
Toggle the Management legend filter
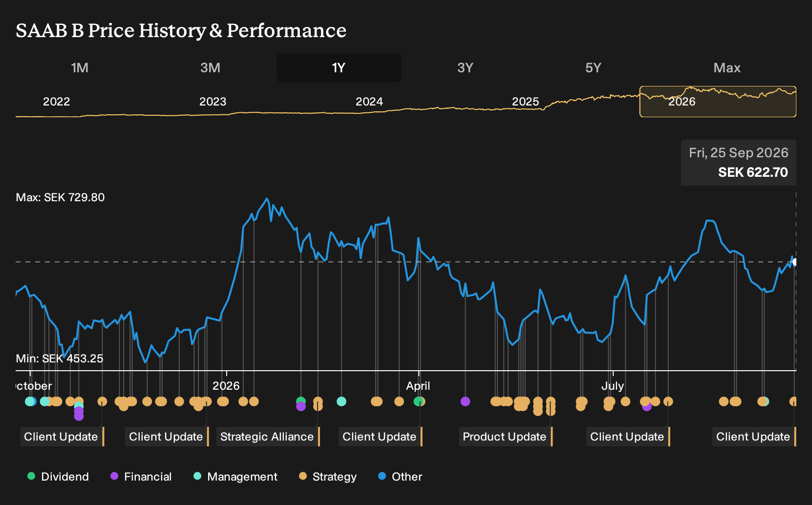coord(235,477)
